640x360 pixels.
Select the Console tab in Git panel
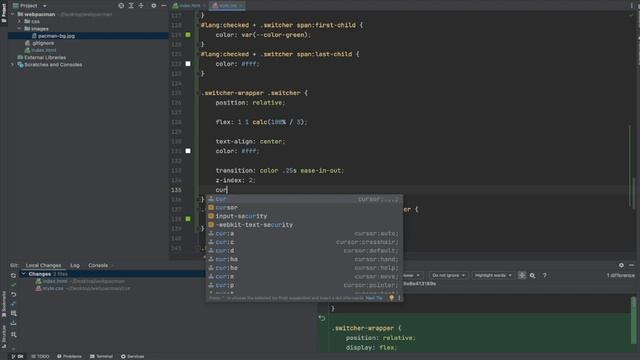tap(98, 265)
